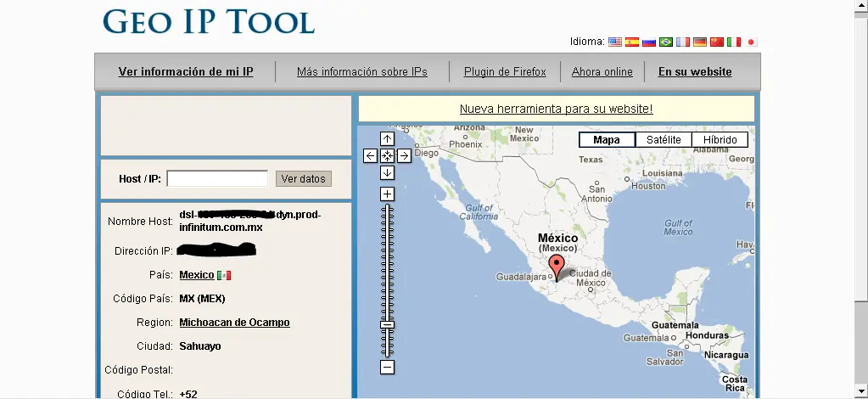The image size is (868, 399).
Task: Click the Gulf of California map label
Action: 479,212
